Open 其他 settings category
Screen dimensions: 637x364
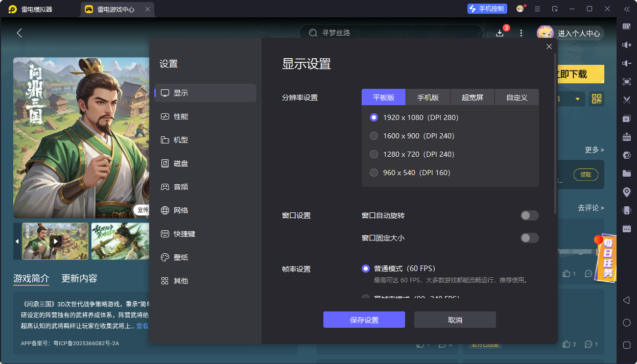click(x=205, y=281)
